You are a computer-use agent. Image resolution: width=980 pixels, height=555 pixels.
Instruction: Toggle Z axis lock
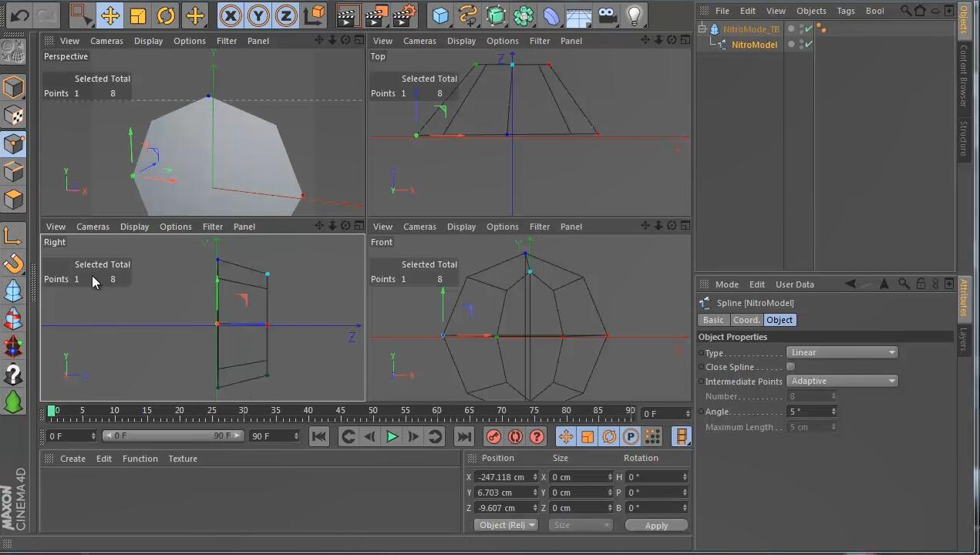point(286,15)
